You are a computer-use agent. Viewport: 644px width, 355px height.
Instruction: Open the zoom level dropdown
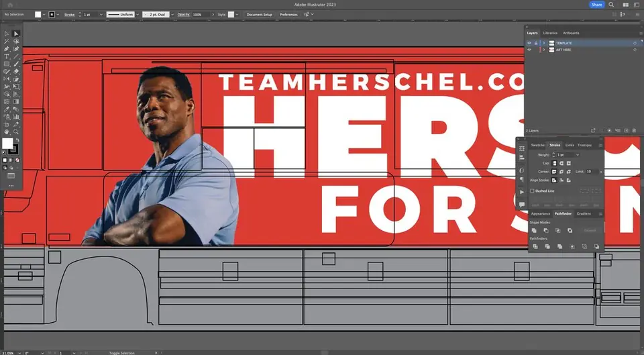(x=19, y=353)
